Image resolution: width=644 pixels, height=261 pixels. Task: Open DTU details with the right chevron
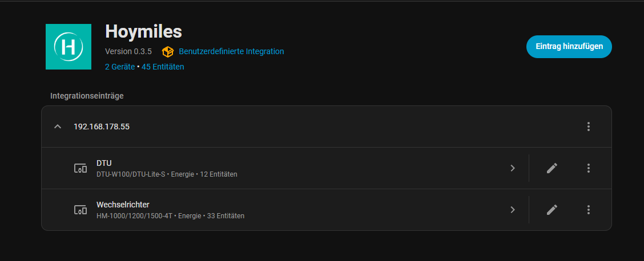513,168
